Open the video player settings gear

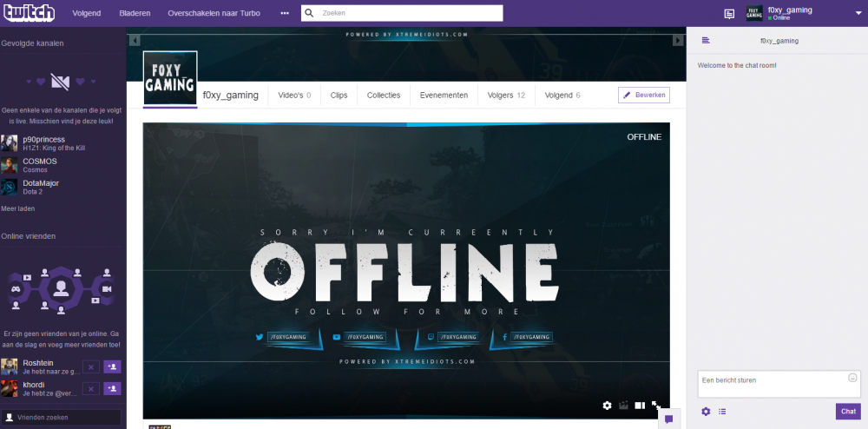tap(607, 406)
